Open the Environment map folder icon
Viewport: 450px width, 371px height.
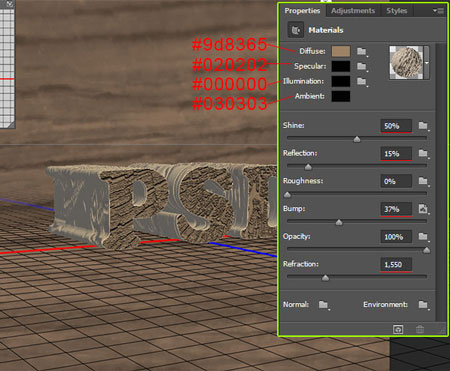click(423, 305)
